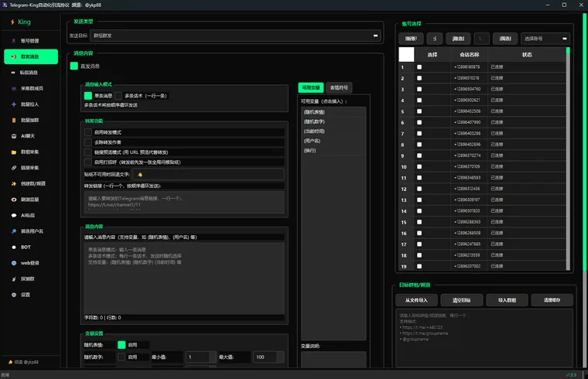
Task: Select 群发消息 mass message sidebar icon
Action: 14,56
